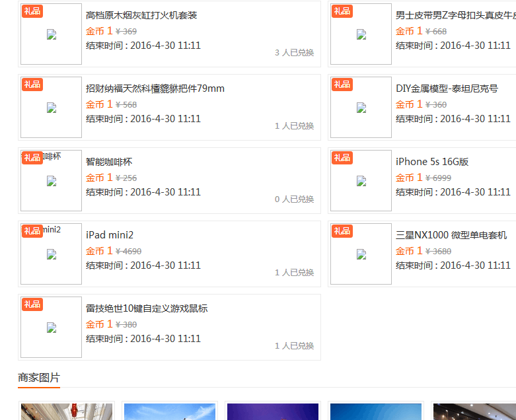Open the second merchant photo with blue sky

(170, 411)
